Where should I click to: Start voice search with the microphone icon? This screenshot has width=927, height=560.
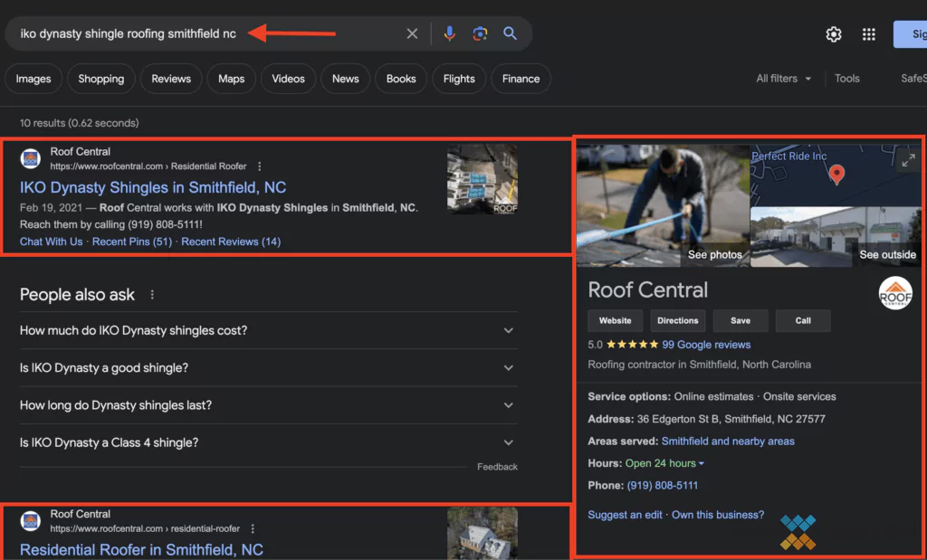pos(449,33)
